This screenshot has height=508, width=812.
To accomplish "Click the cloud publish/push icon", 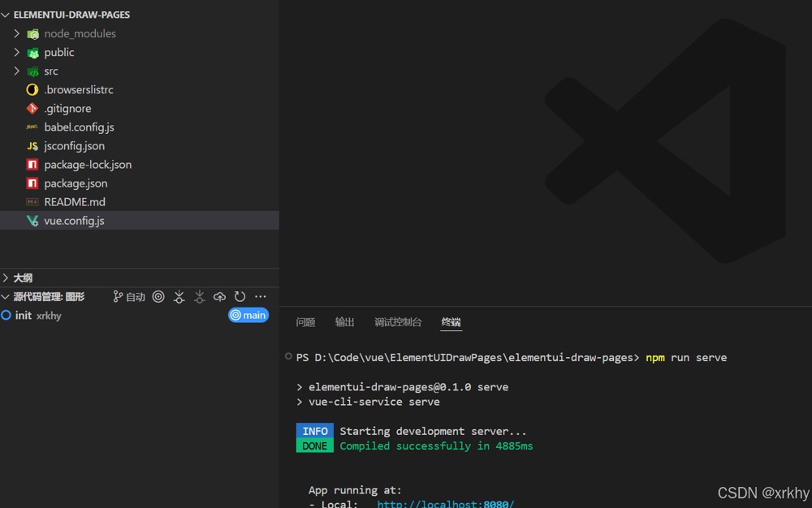I will 219,296.
